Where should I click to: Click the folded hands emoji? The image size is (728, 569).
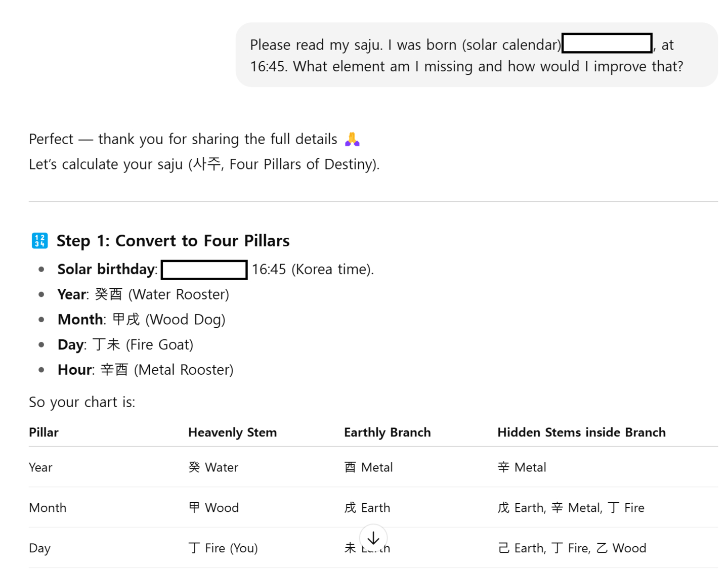click(x=352, y=139)
